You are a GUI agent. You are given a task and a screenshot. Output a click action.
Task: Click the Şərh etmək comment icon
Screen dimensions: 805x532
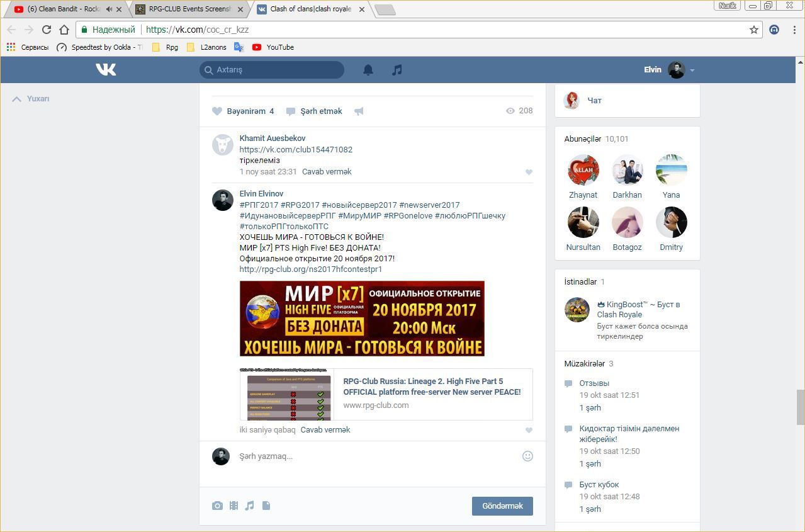click(x=291, y=111)
